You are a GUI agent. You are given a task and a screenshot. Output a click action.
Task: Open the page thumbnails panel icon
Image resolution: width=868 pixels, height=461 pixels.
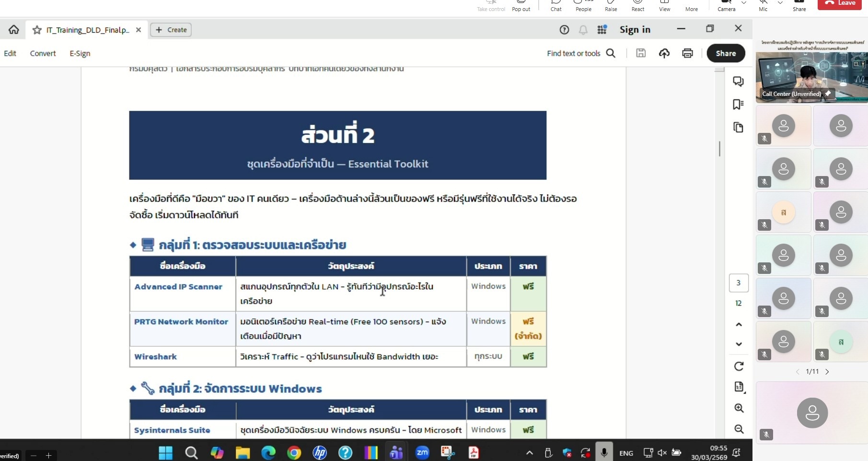pos(738,128)
